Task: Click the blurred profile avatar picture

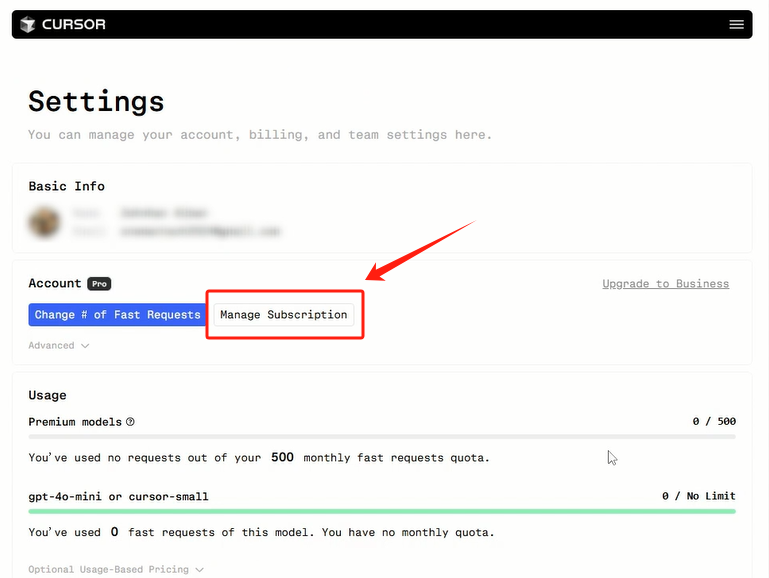Action: point(44,222)
